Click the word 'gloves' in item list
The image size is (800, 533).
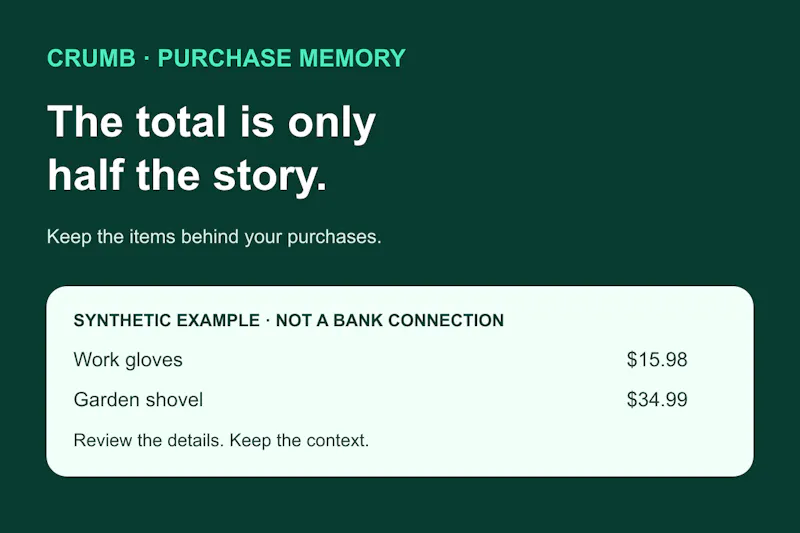154,361
